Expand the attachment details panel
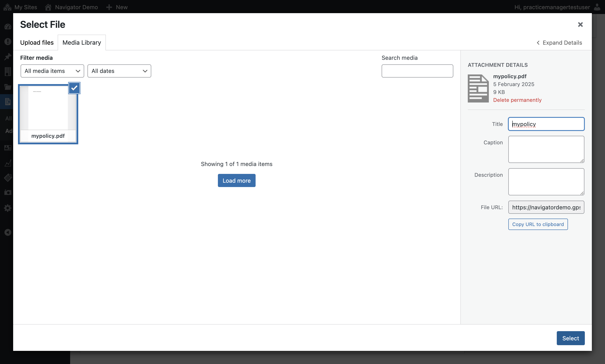605x364 pixels. pyautogui.click(x=559, y=43)
